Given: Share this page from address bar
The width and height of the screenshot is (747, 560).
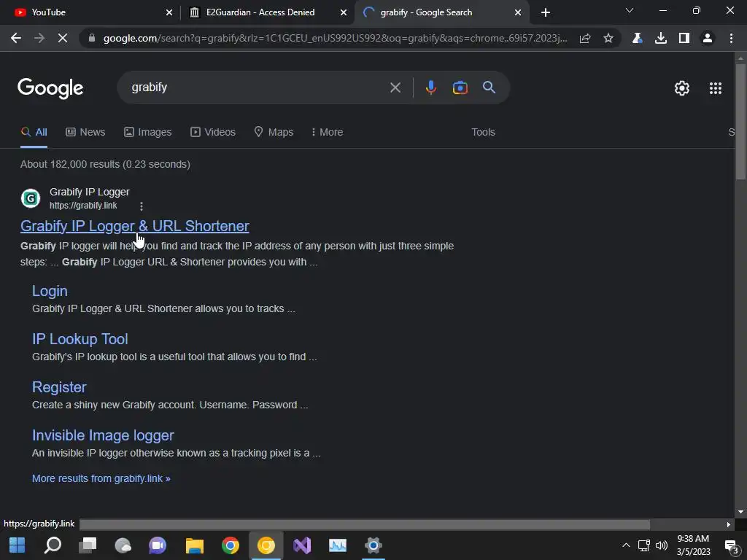Looking at the screenshot, I should point(585,38).
